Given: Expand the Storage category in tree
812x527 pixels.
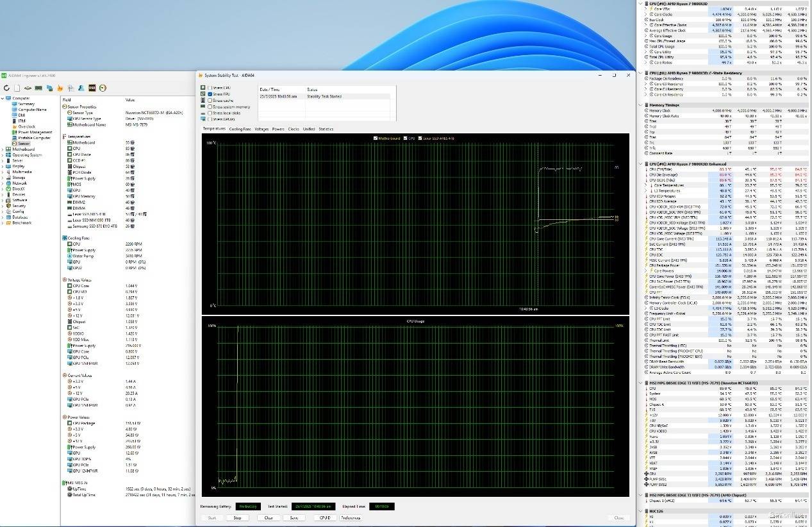Looking at the screenshot, I should [3, 178].
